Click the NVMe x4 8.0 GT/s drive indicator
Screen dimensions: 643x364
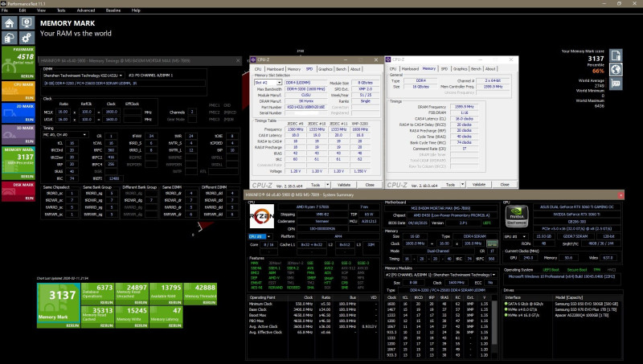point(506,309)
